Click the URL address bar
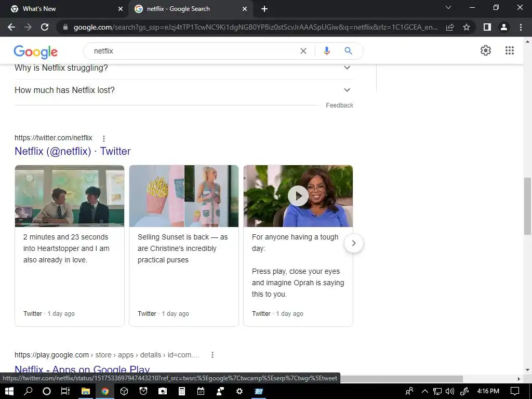The width and height of the screenshot is (532, 399). click(x=255, y=27)
